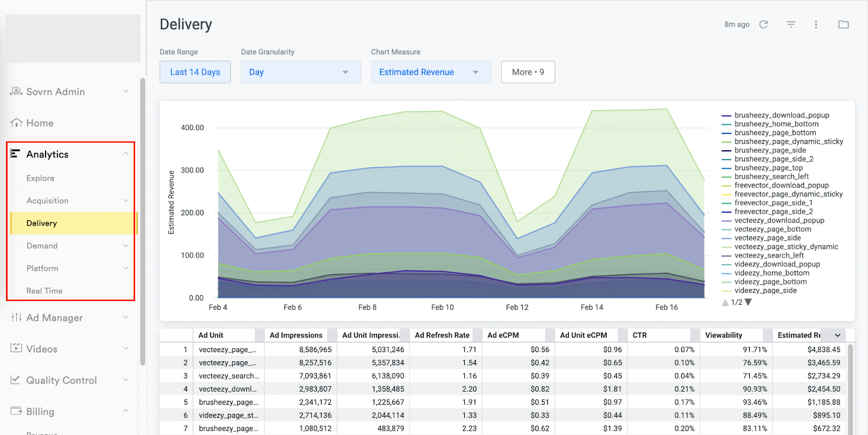This screenshot has width=868, height=435.
Task: Open the filter icon in header
Action: tap(791, 24)
